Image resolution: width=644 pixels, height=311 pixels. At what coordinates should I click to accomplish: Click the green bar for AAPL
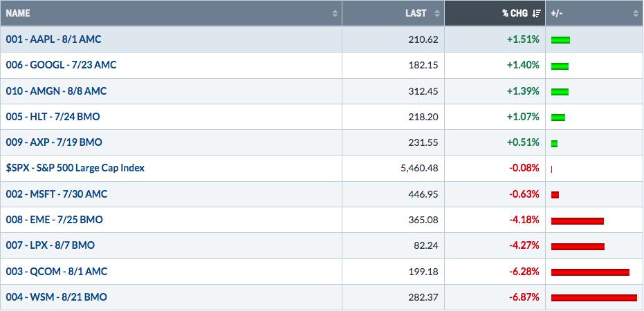(x=560, y=40)
